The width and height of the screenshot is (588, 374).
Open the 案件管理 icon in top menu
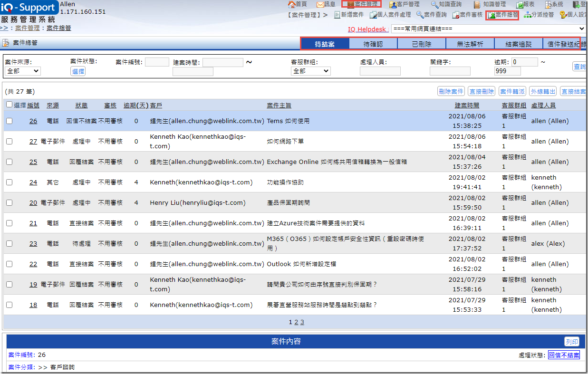tap(351, 4)
